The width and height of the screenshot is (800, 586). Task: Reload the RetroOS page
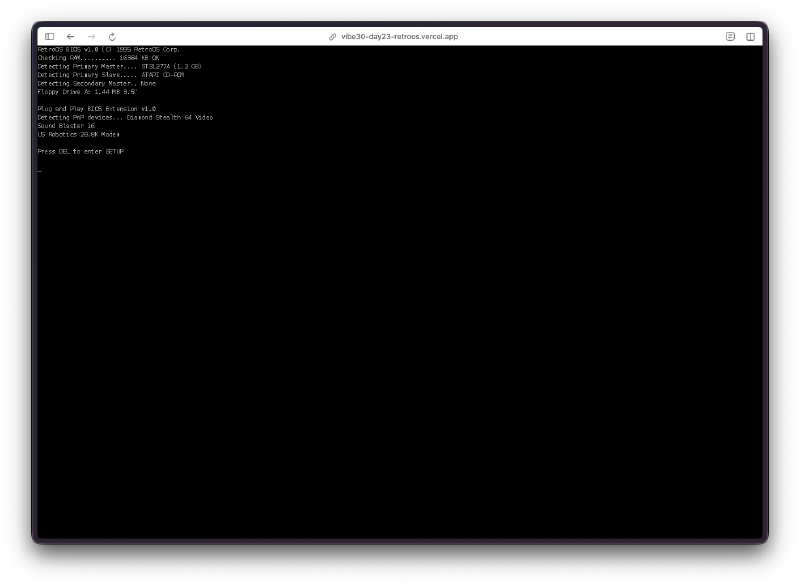point(112,36)
